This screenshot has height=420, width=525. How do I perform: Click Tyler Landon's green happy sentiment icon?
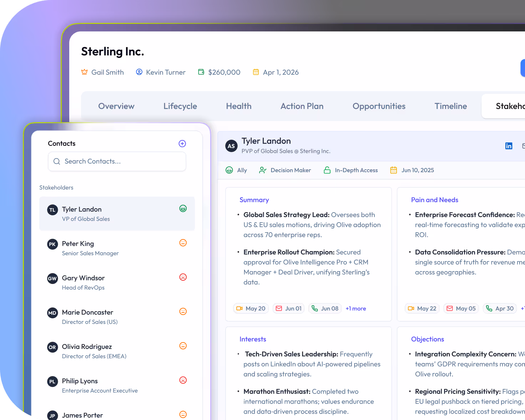(183, 209)
